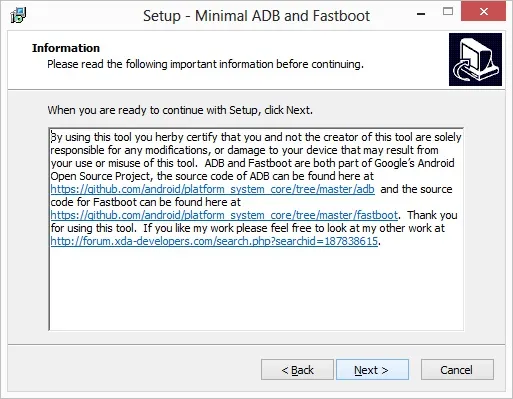Click the 'Please read the following important information' subtitle
The height and width of the screenshot is (399, 513).
[205, 64]
